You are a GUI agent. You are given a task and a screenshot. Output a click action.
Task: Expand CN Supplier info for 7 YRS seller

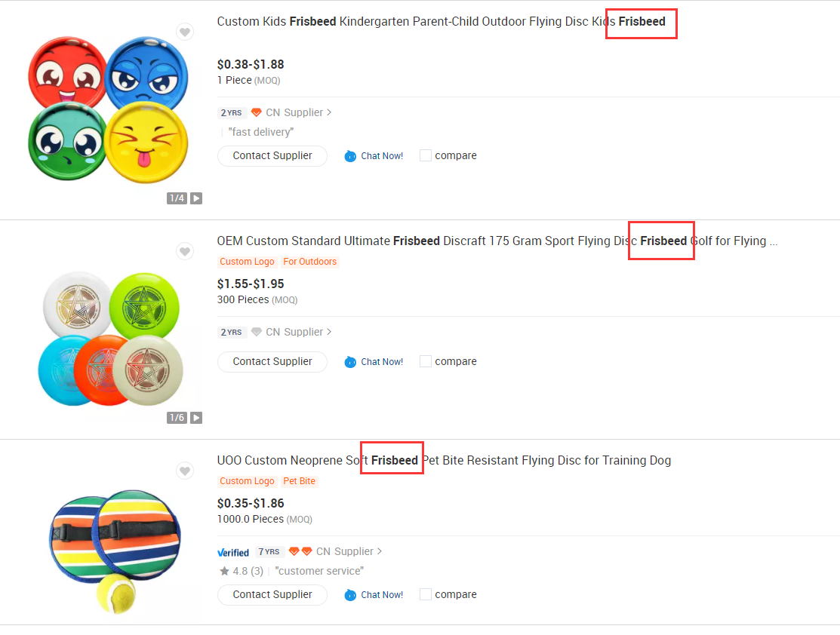coord(380,552)
